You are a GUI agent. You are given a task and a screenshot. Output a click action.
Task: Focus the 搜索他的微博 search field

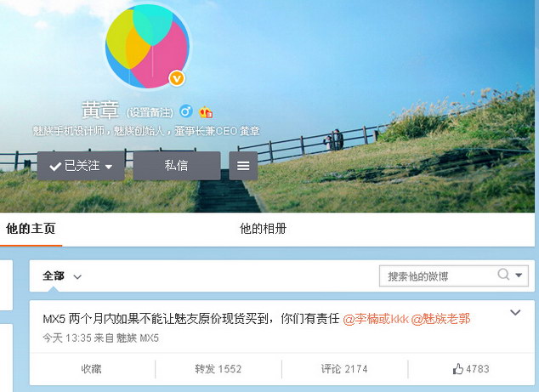click(x=440, y=276)
